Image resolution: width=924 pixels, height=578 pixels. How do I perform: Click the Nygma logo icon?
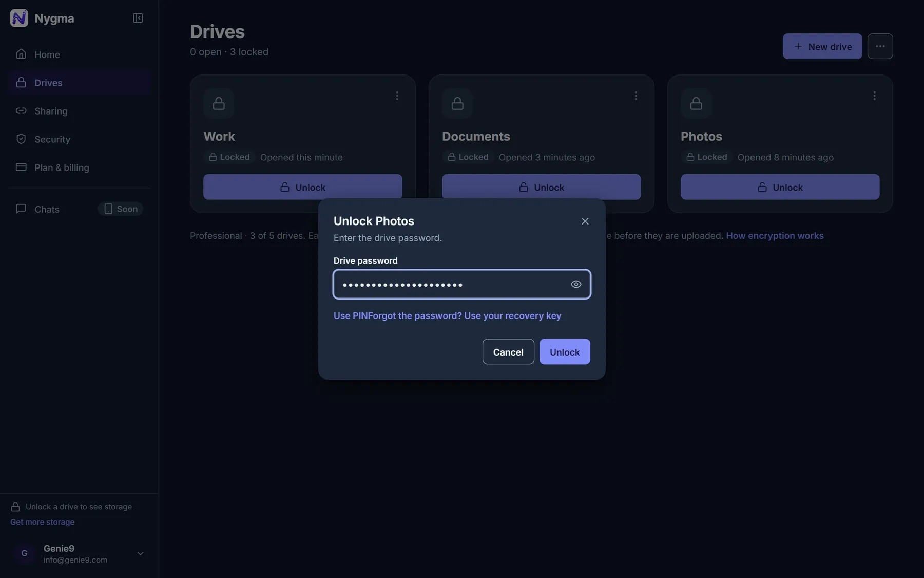19,18
